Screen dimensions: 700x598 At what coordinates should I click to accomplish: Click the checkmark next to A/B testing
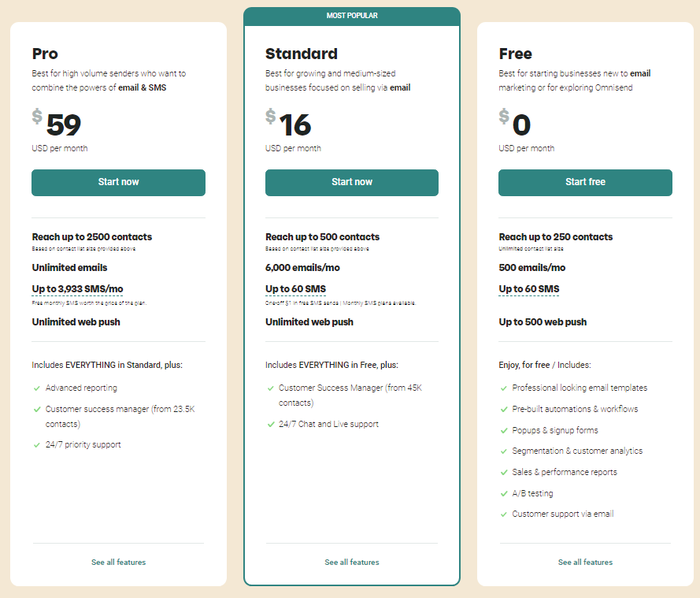tap(504, 492)
